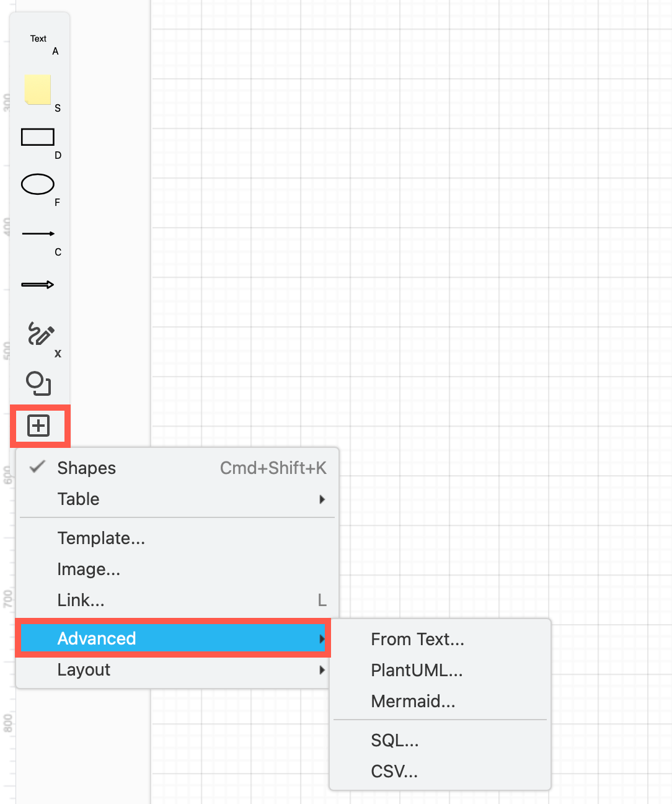
Task: Toggle the Shapes panel checkmark
Action: pos(86,468)
